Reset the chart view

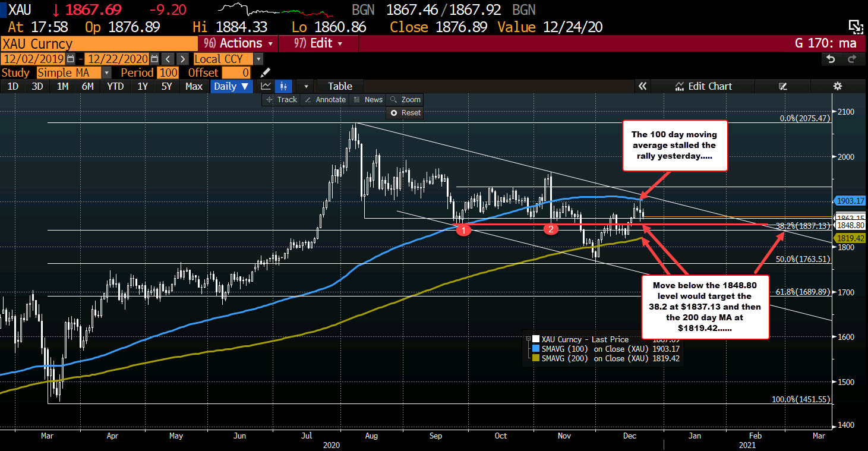point(405,112)
